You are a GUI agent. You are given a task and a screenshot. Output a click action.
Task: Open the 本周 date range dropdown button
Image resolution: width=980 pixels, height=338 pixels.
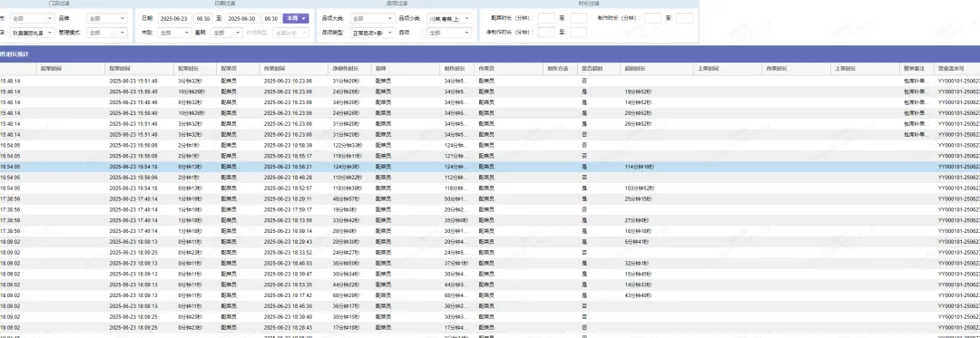pyautogui.click(x=296, y=19)
